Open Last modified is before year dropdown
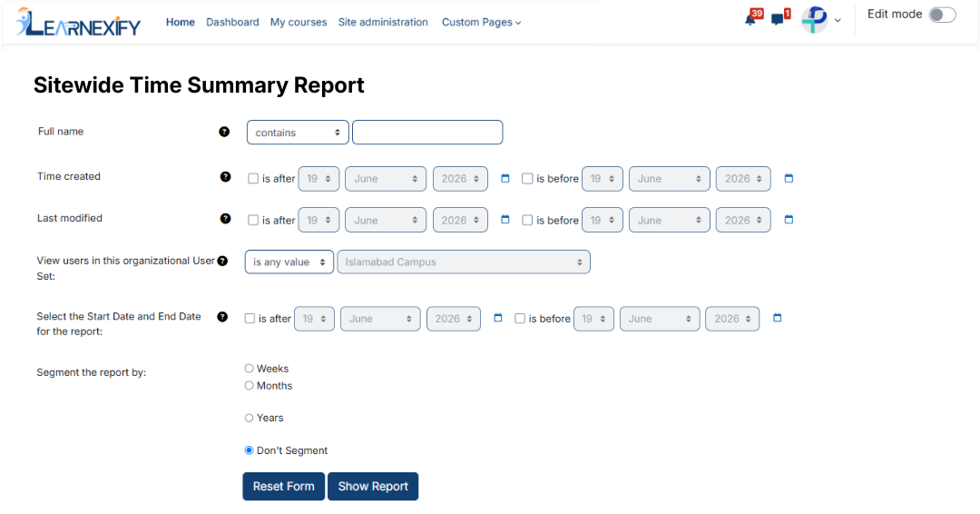Image resolution: width=980 pixels, height=514 pixels. 743,220
